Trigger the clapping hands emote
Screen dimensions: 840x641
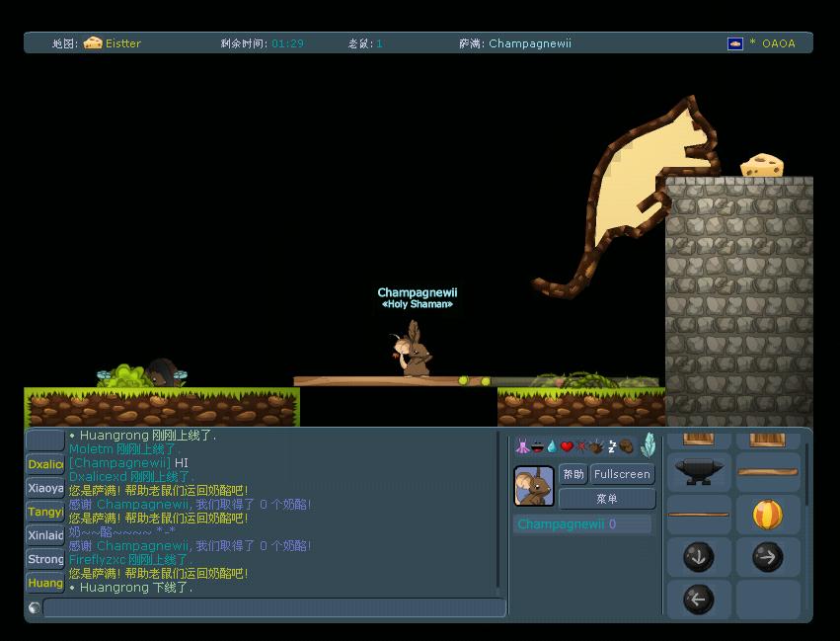(x=596, y=445)
